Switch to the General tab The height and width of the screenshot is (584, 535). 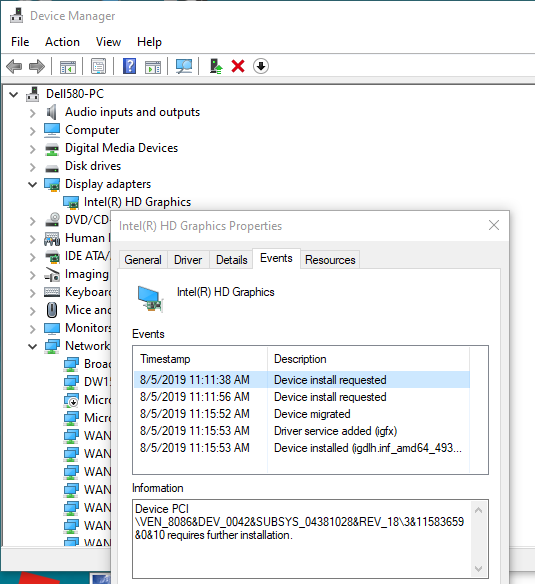(x=143, y=260)
